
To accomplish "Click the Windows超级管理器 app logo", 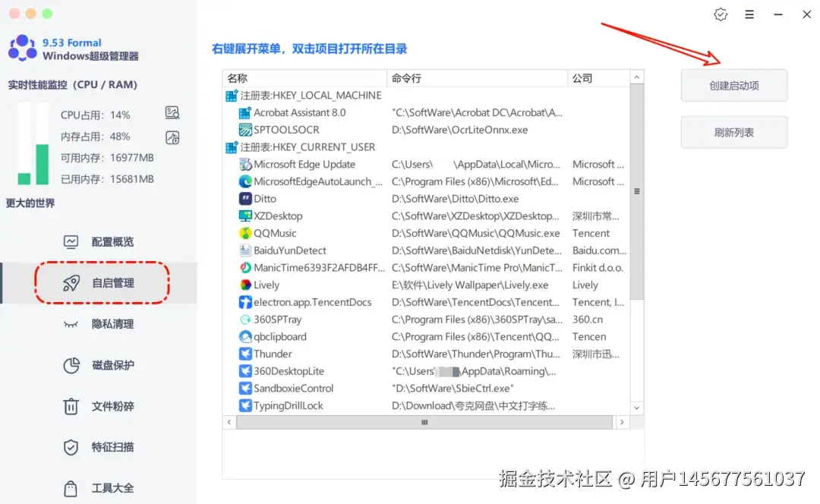I will (22, 48).
